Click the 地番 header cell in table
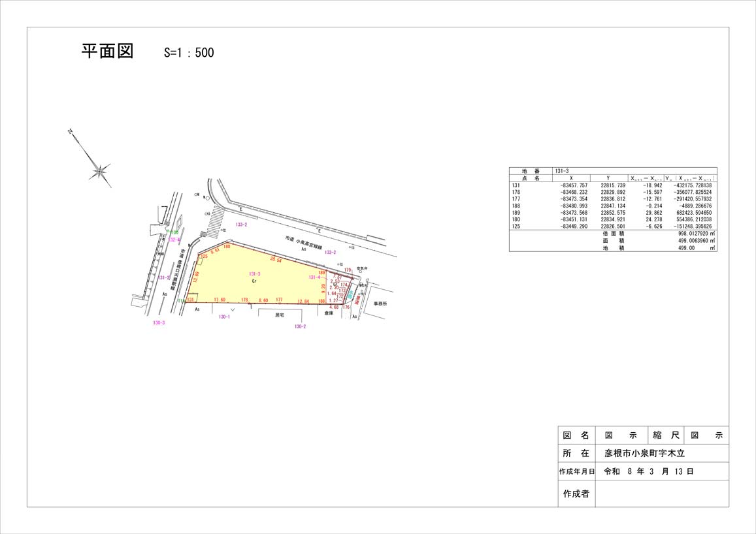 531,171
